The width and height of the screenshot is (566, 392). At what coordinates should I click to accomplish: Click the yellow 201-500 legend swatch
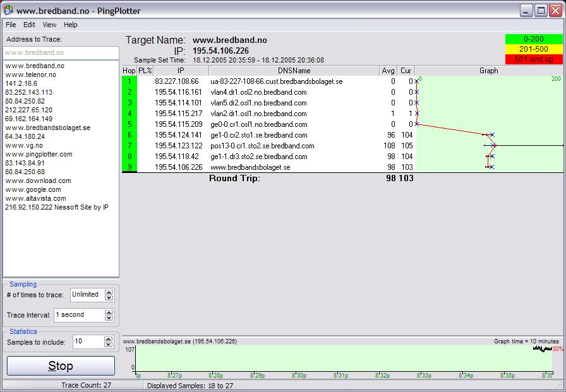[x=534, y=49]
